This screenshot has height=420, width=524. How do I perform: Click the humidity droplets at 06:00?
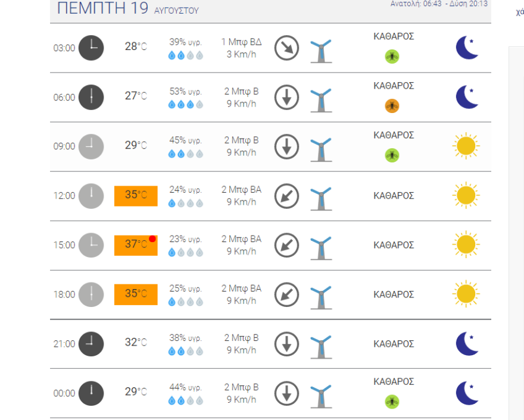tap(186, 104)
